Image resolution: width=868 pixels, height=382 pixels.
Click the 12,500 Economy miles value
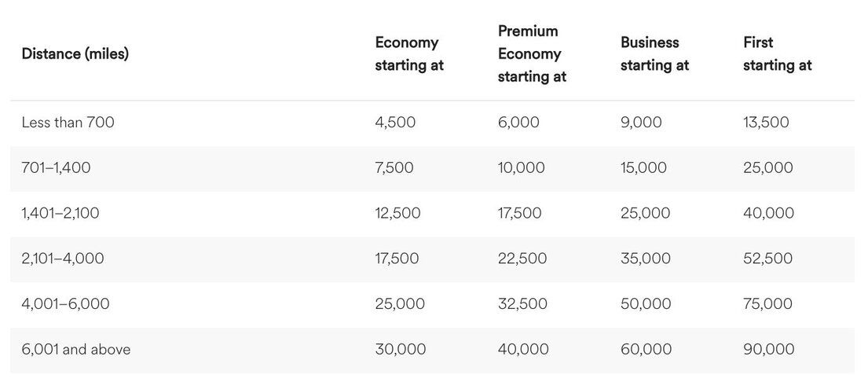397,213
